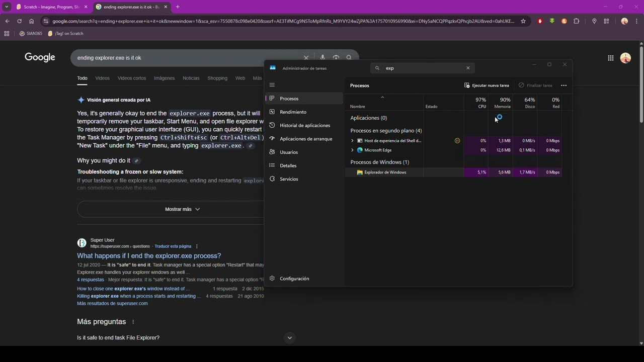Open the Chrome three-dot menu

point(636,21)
